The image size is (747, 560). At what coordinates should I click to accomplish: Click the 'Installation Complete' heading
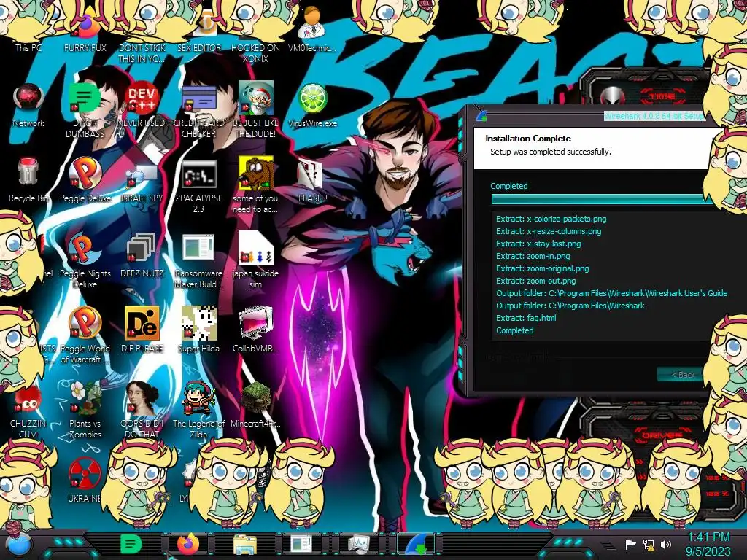pos(528,139)
